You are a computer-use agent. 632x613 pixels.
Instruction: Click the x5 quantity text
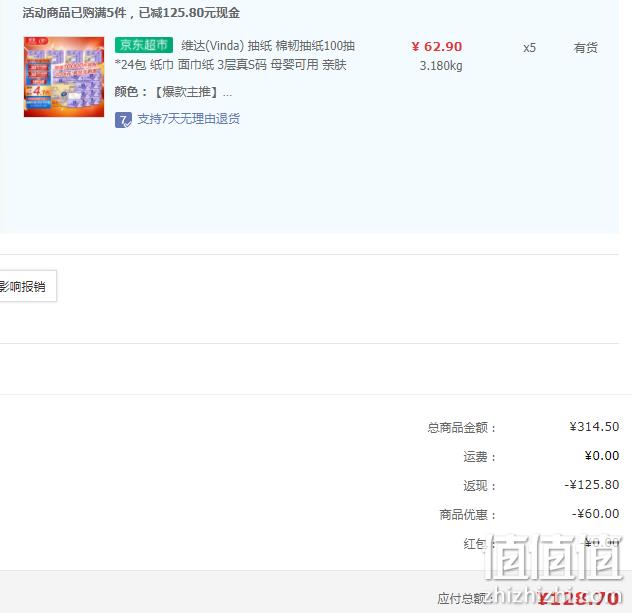click(x=530, y=48)
